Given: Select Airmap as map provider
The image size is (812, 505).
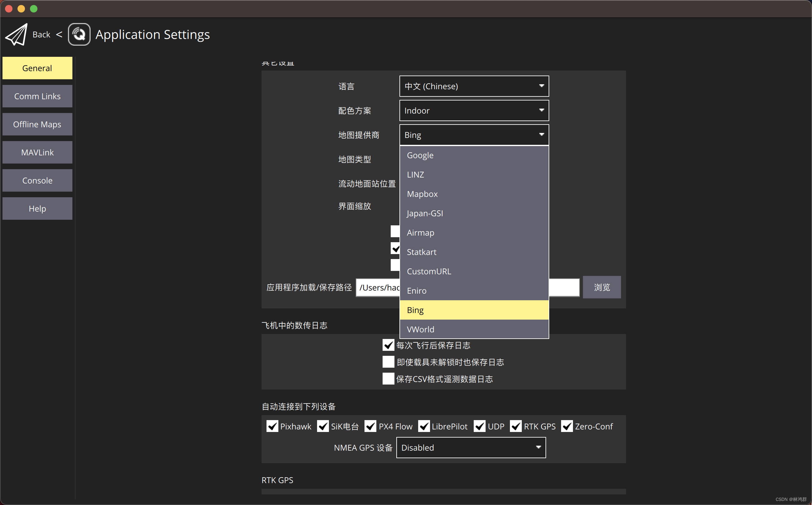Looking at the screenshot, I should click(x=474, y=233).
